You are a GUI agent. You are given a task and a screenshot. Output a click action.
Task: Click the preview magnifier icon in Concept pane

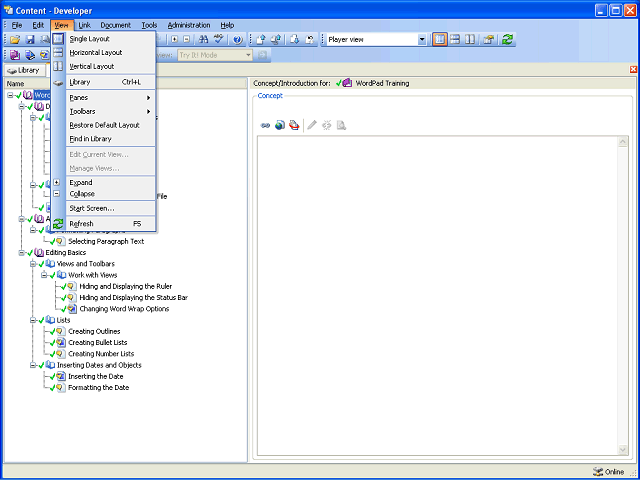click(341, 125)
